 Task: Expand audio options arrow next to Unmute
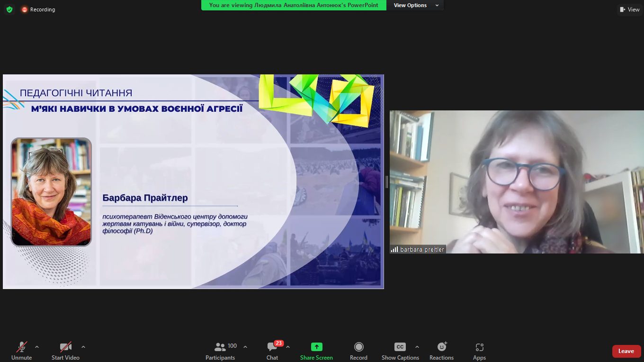click(37, 347)
